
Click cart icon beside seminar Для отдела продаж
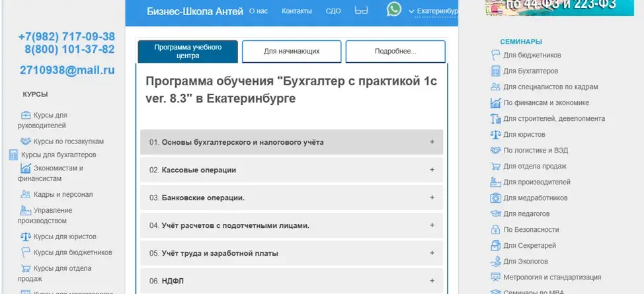pyautogui.click(x=496, y=166)
